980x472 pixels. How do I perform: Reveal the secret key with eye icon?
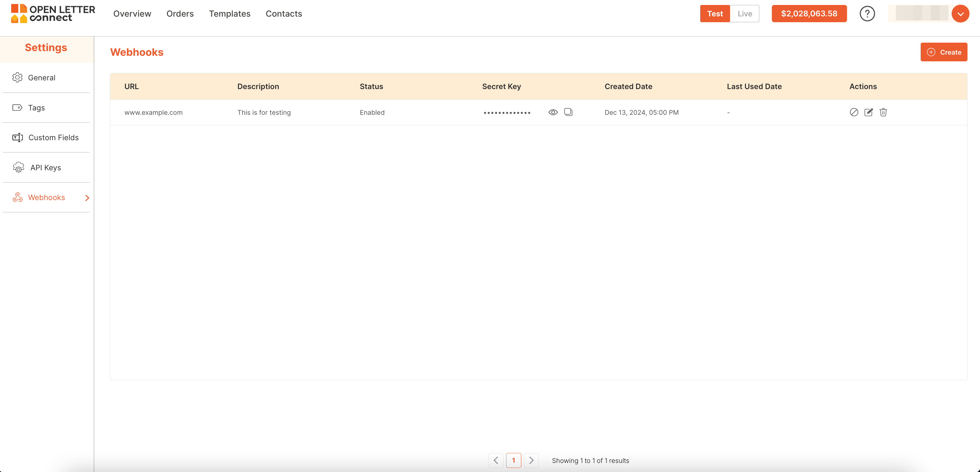pos(553,112)
